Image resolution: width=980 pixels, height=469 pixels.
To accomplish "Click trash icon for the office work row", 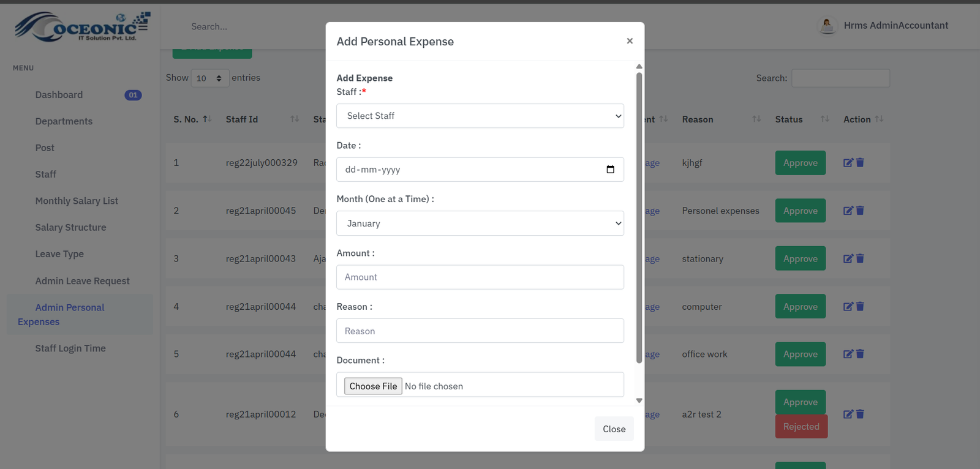I will (x=860, y=355).
